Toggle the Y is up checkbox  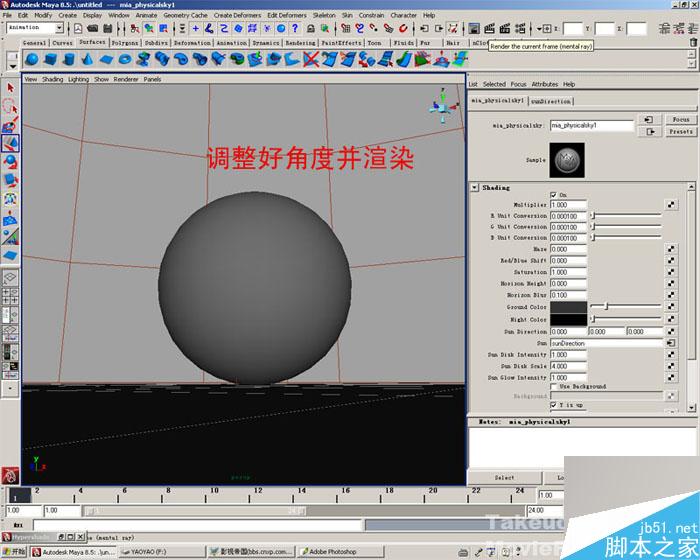tap(554, 405)
